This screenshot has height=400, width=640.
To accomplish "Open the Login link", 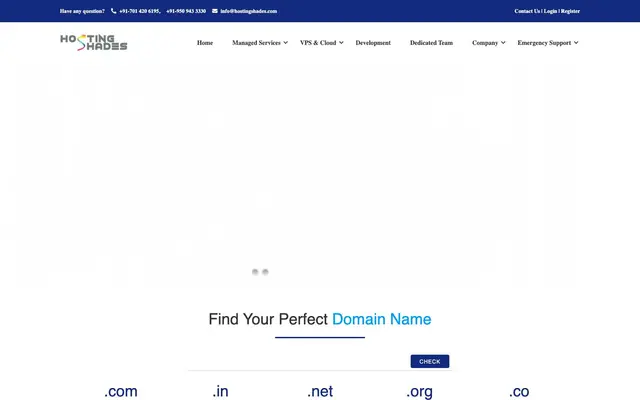I will click(x=550, y=11).
